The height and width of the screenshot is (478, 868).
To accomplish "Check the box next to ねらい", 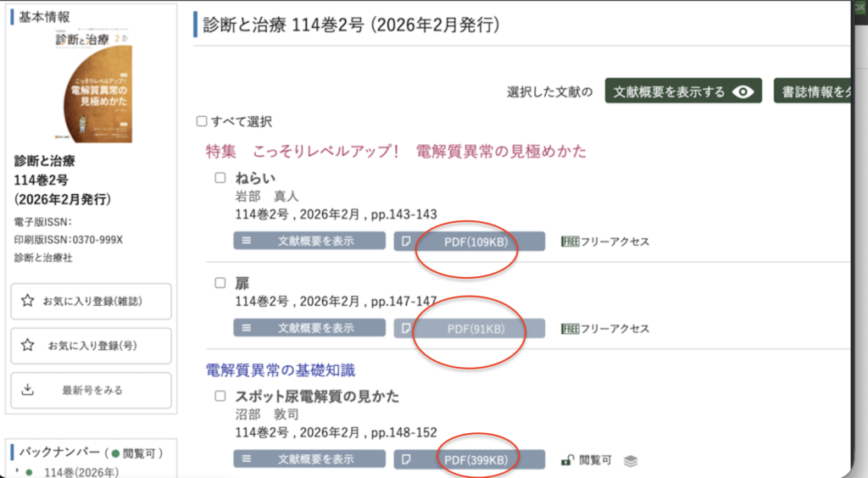I will coord(220,178).
